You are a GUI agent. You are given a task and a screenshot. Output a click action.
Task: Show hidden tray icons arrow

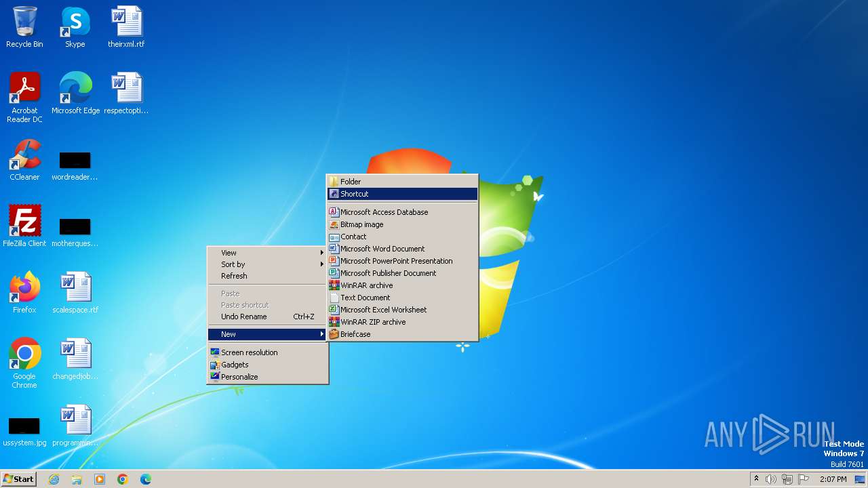click(756, 479)
